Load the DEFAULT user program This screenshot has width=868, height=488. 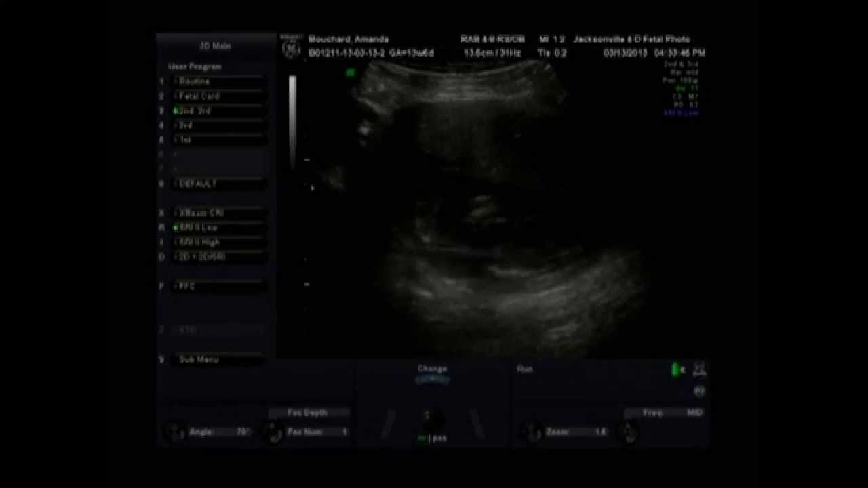(x=218, y=184)
